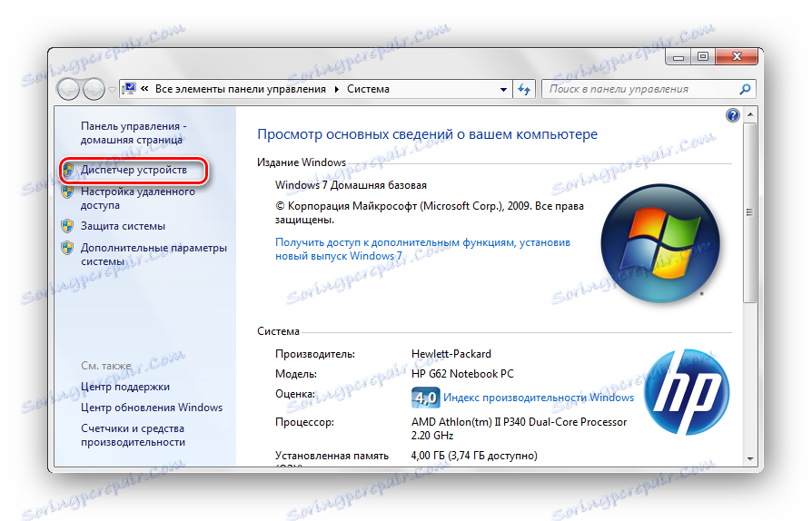
Task: Click the 4,0 rating badge icon
Action: pyautogui.click(x=426, y=398)
